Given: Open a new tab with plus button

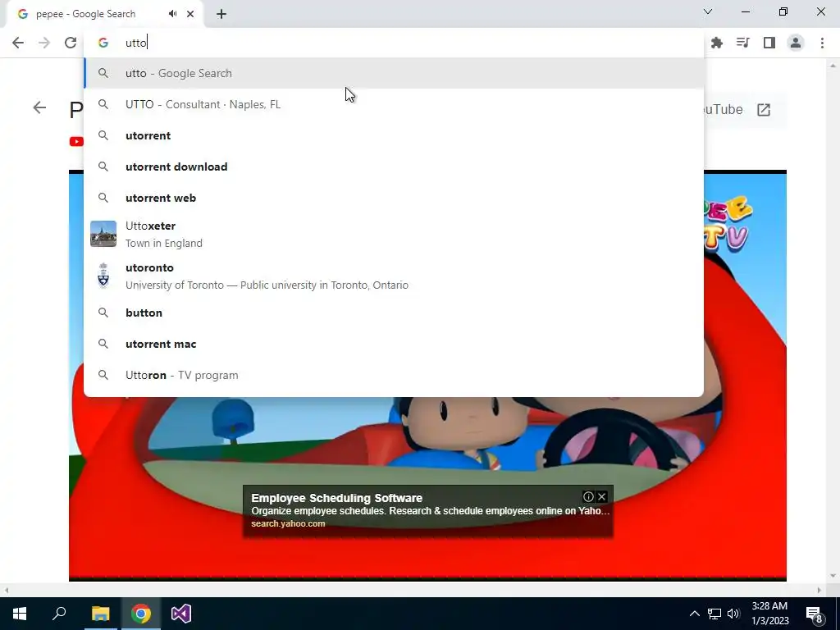Looking at the screenshot, I should [x=221, y=14].
